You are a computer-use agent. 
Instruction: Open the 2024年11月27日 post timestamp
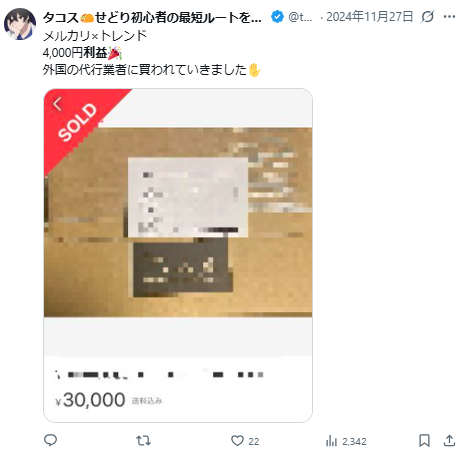369,16
